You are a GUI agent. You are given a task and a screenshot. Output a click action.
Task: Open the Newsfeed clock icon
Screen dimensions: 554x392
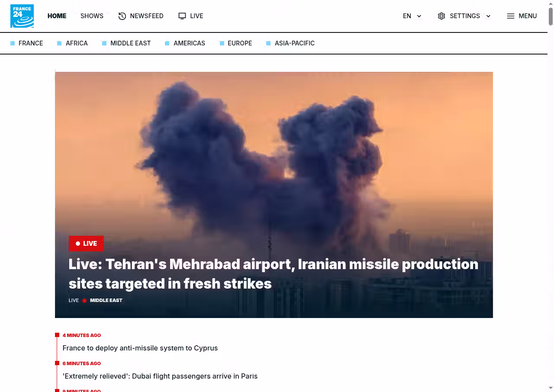click(x=122, y=16)
